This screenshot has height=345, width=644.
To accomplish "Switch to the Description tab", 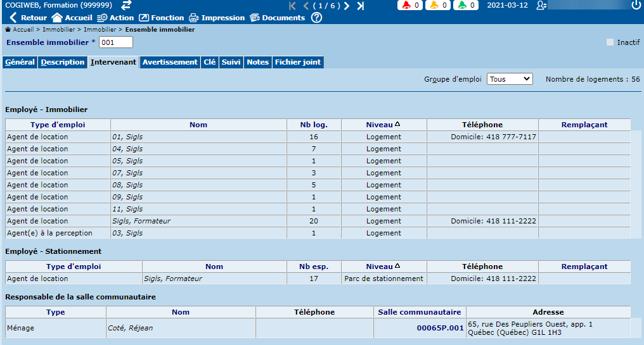I will point(62,62).
